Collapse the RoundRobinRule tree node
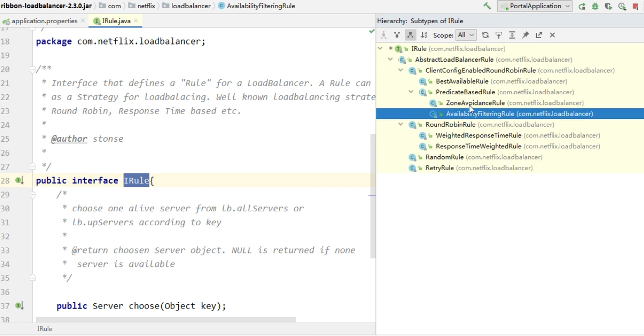This screenshot has width=644, height=336. pos(401,124)
